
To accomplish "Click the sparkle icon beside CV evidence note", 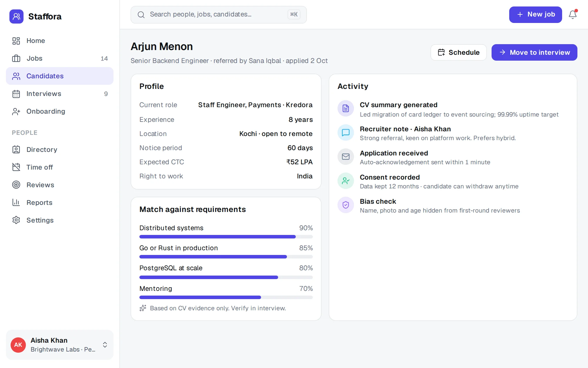I will (x=143, y=308).
